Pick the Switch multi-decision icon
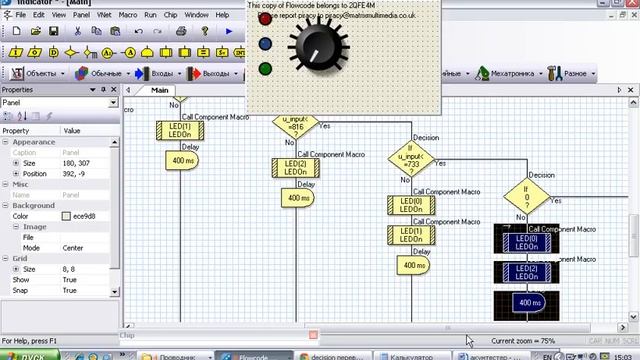Viewport: 640px width, 360px height. [90, 53]
